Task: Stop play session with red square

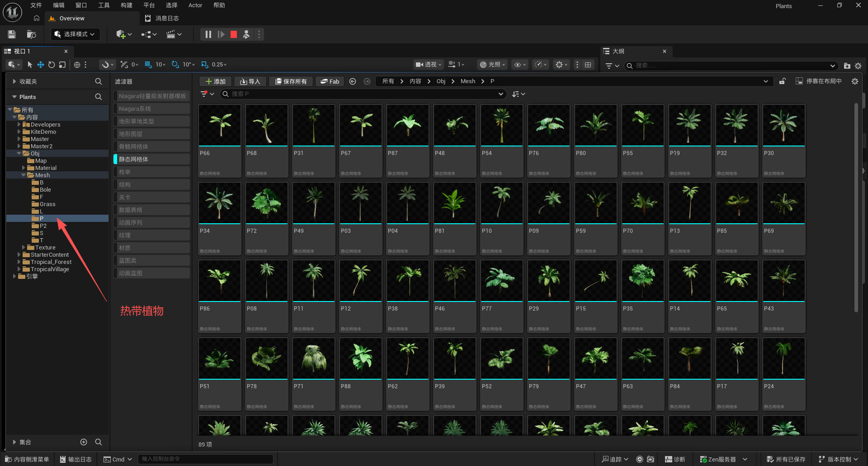Action: [x=234, y=34]
